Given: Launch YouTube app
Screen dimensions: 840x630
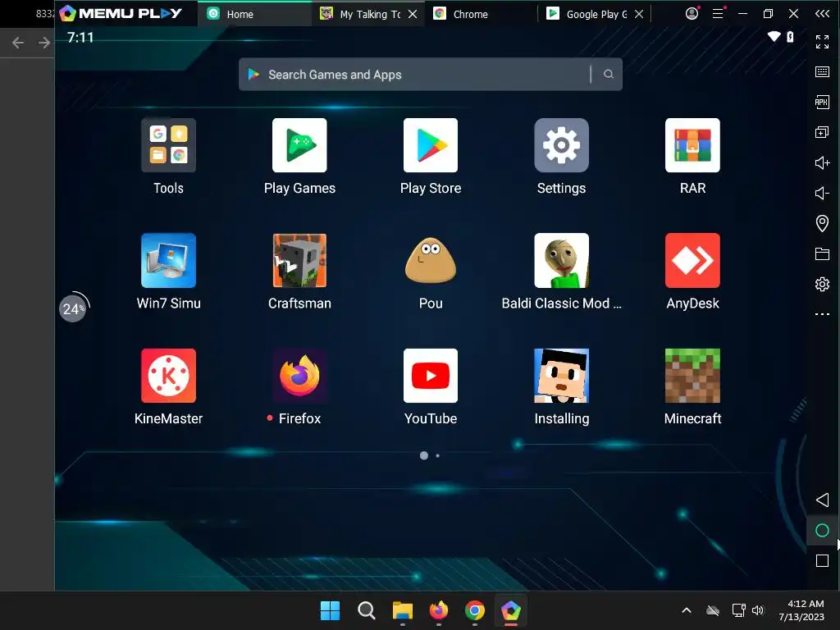Looking at the screenshot, I should [430, 376].
